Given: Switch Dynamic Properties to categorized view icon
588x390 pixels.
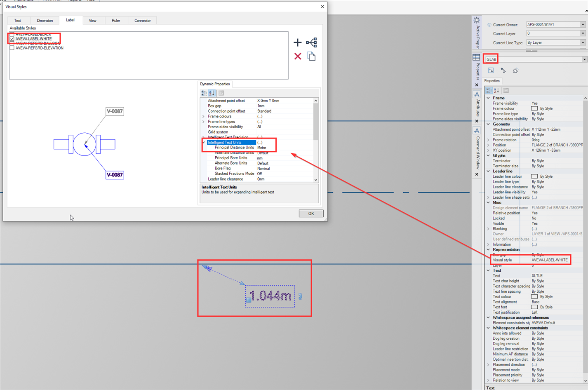Looking at the screenshot, I should tap(204, 93).
